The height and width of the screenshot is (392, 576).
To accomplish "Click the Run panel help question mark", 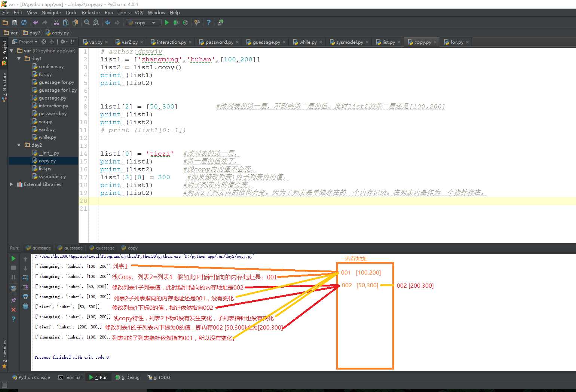I will click(13, 319).
